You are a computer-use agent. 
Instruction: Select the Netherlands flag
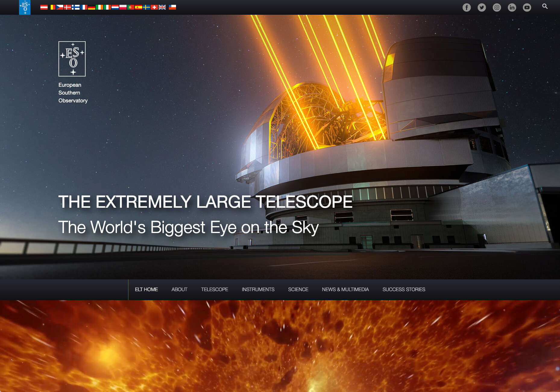[115, 7]
